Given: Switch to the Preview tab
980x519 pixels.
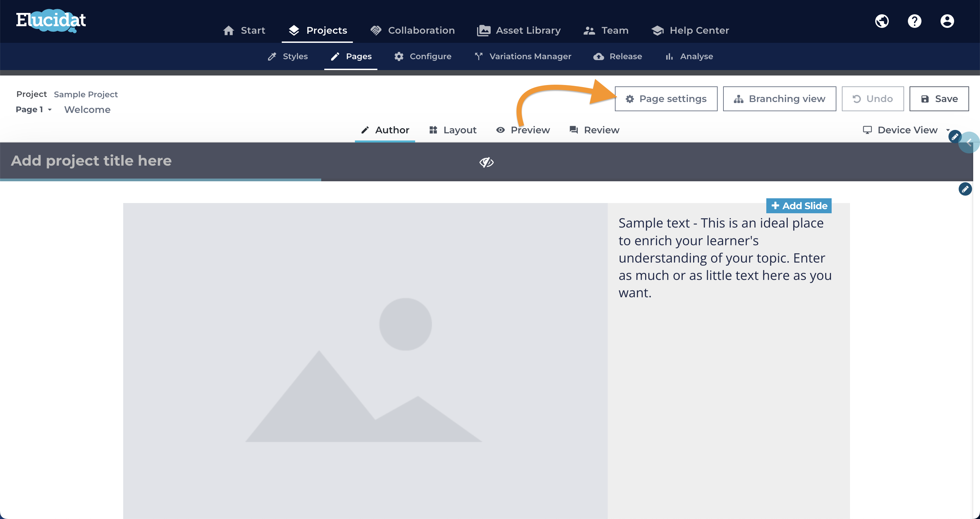Looking at the screenshot, I should 523,130.
